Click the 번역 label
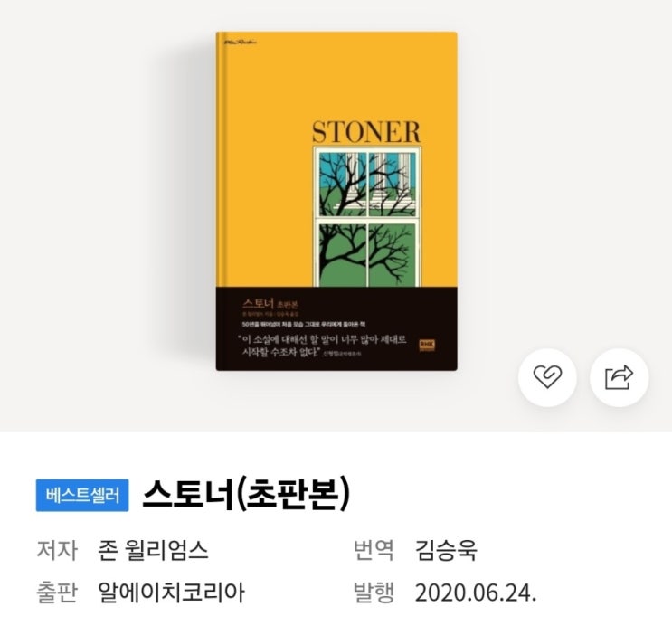Screen dimensions: 672x626 374,550
